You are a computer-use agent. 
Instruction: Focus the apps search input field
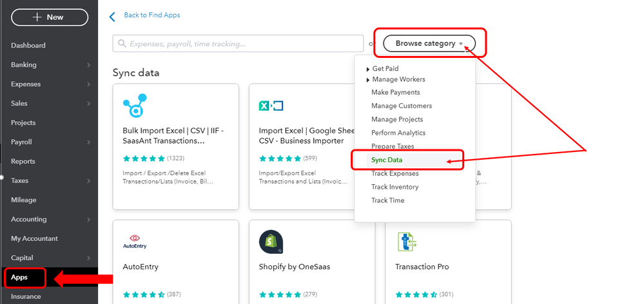pos(239,44)
